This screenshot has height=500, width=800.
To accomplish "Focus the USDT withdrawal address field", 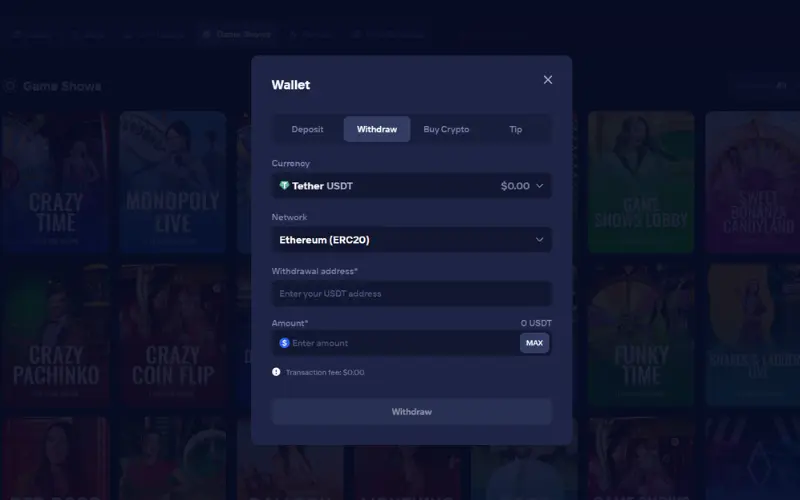I will (412, 293).
